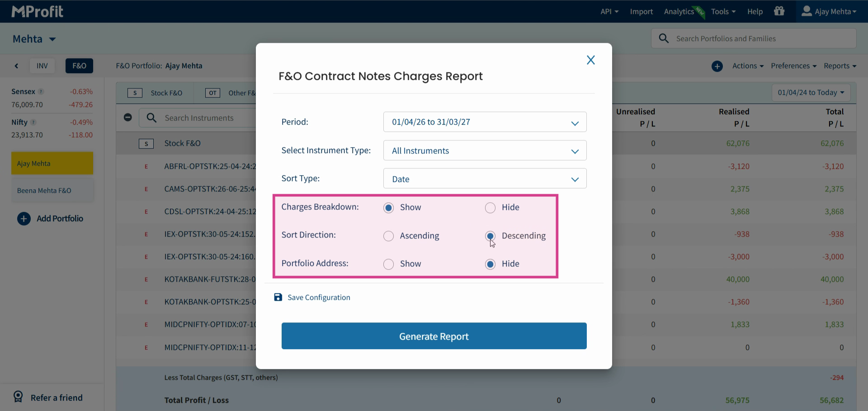Close the charges report dialog

pos(590,60)
